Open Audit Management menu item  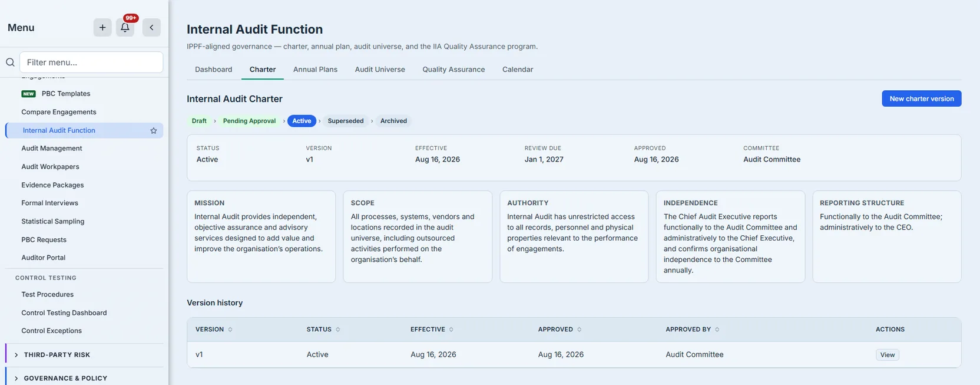click(x=52, y=149)
